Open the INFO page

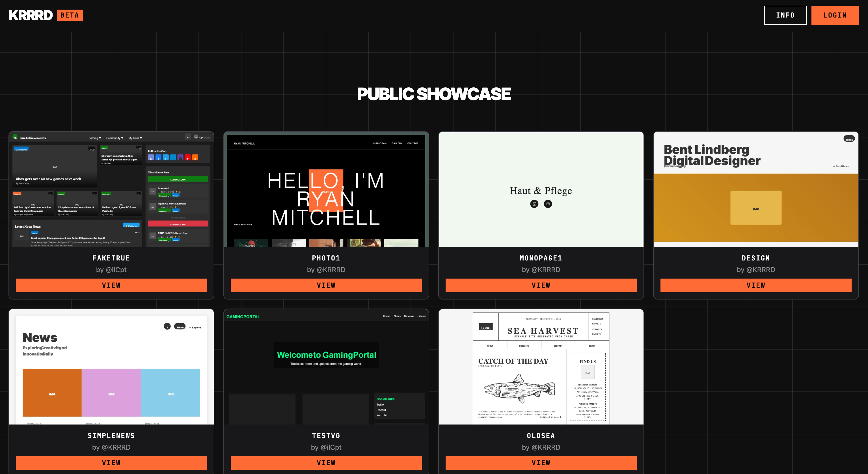[785, 15]
